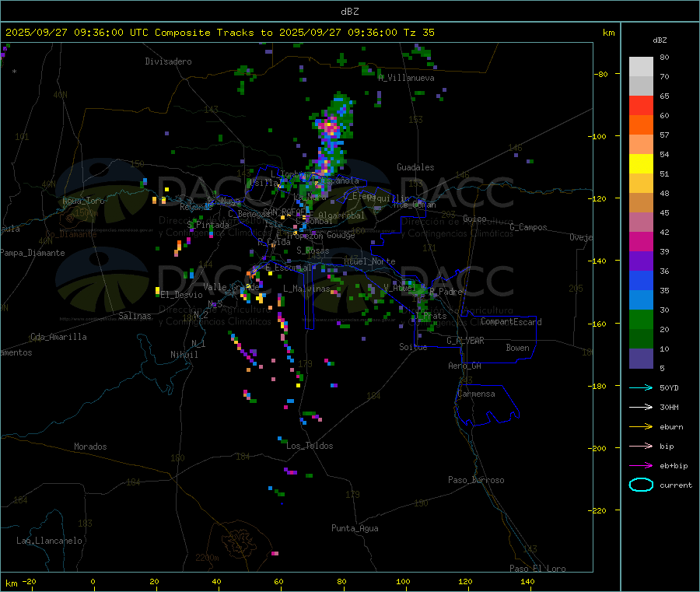Click the Bowen map label
Screen dimensions: 700x592
coord(517,348)
